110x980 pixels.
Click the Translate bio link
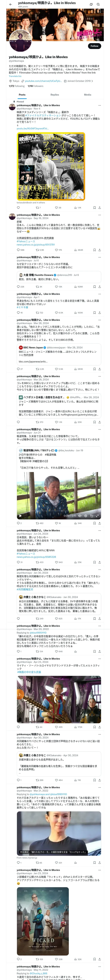click(15, 76)
